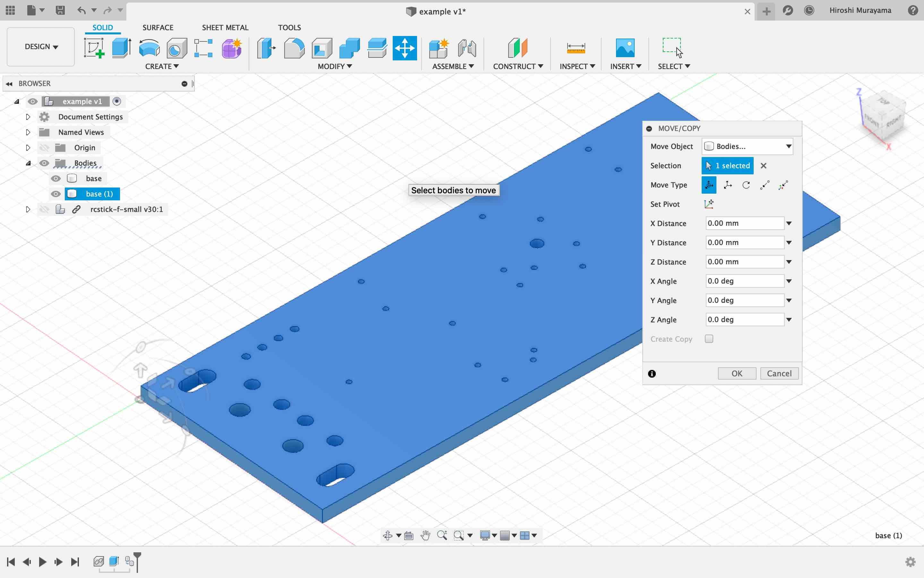Click the Save icon

(x=60, y=10)
